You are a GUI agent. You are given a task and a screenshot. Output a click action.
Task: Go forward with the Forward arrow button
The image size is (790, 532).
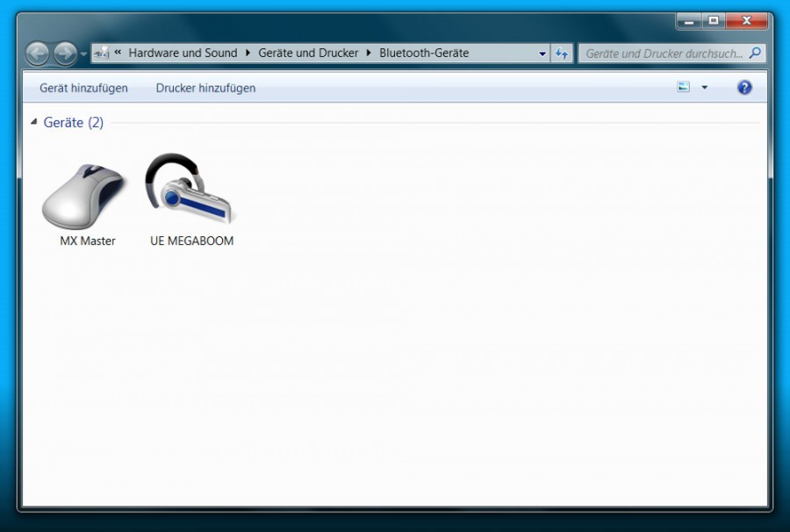(65, 54)
